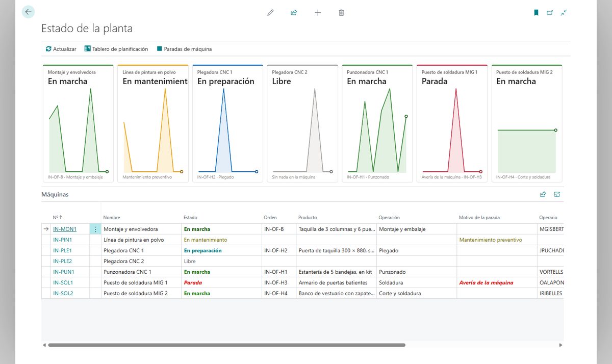Click the pencil edit icon
612x364 pixels.
tap(270, 13)
